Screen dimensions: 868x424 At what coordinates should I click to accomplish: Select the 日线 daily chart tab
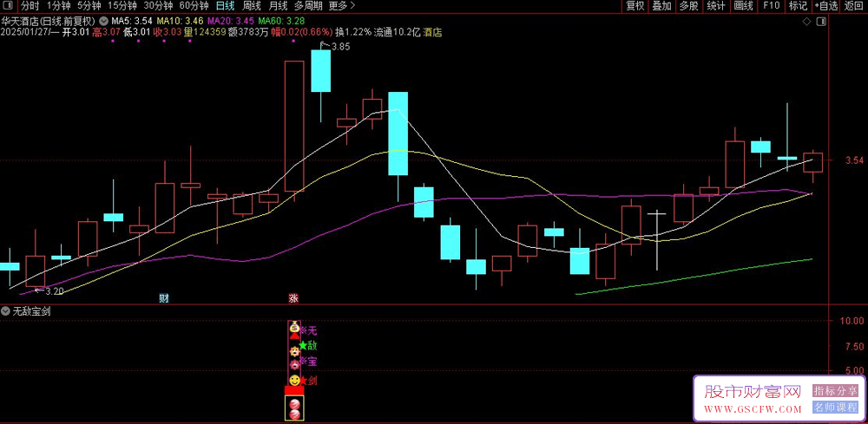[x=225, y=6]
